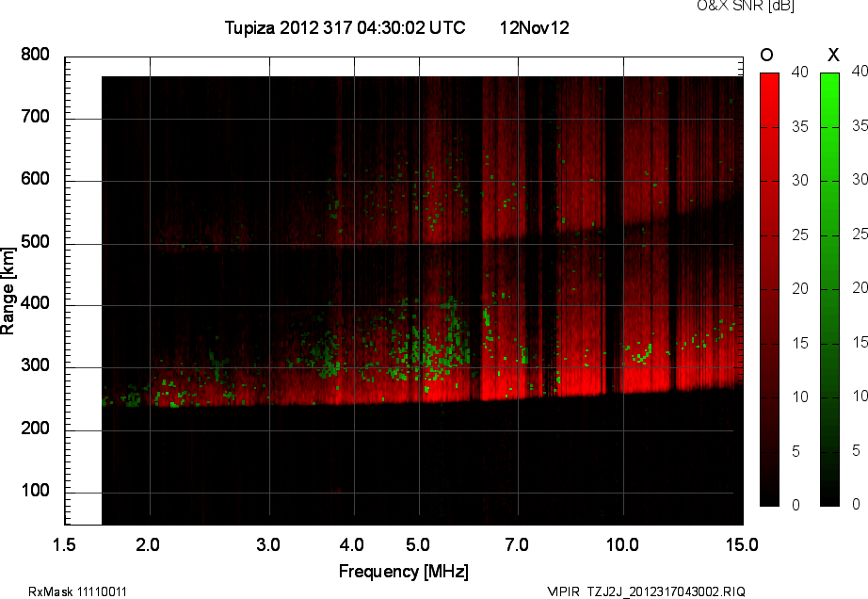Image resolution: width=868 pixels, height=599 pixels.
Task: Click the Frequency [MHz] axis label
Action: click(x=403, y=571)
